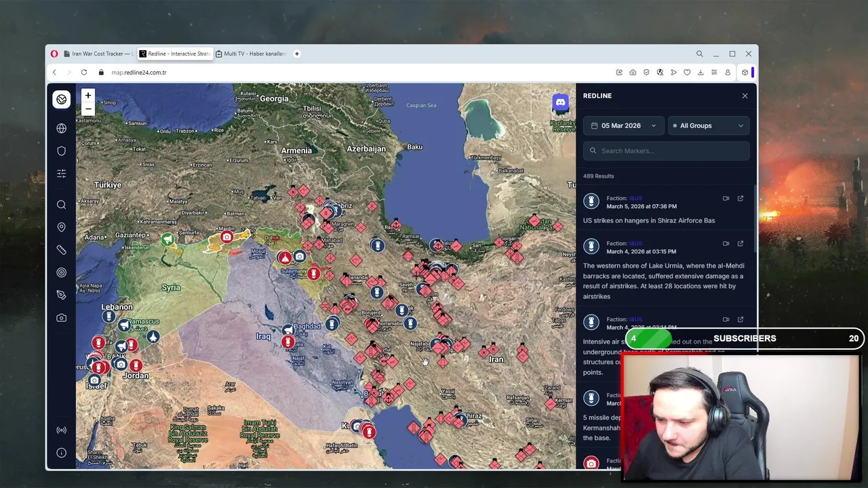Go back in browser history
868x488 pixels.
tap(54, 73)
